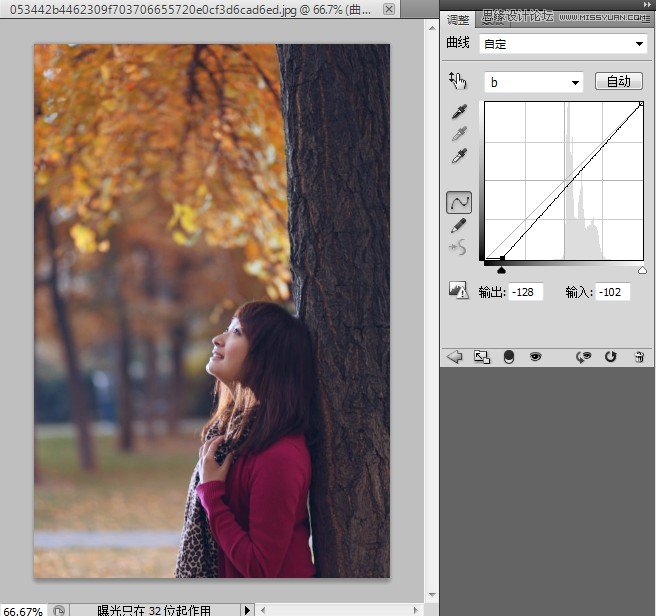
Task: Open the curves preset dropdown 自定
Action: tap(563, 44)
